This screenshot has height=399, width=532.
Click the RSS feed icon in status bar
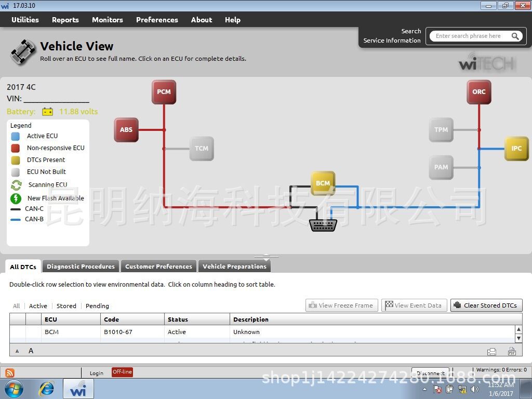[10, 373]
